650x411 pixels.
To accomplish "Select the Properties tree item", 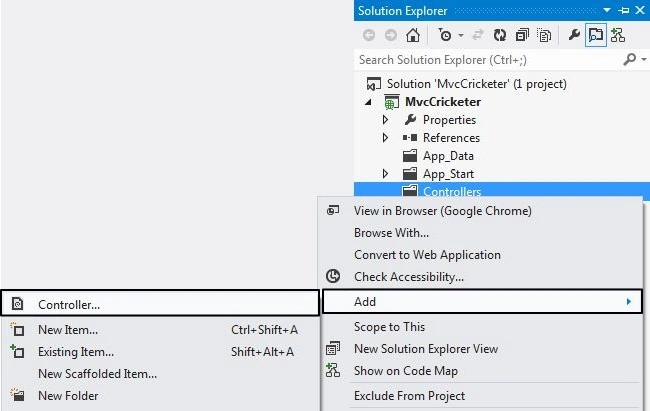I will [x=449, y=120].
